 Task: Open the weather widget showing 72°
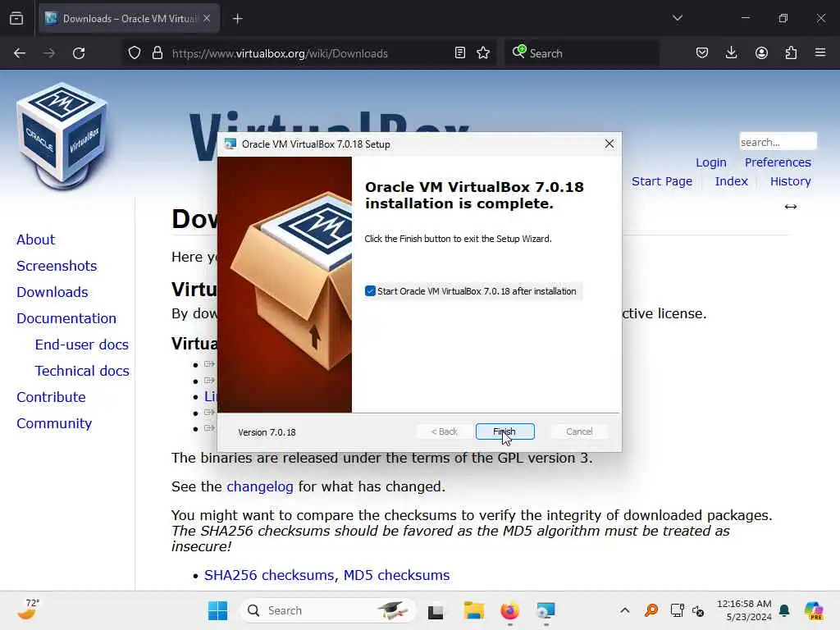click(29, 609)
